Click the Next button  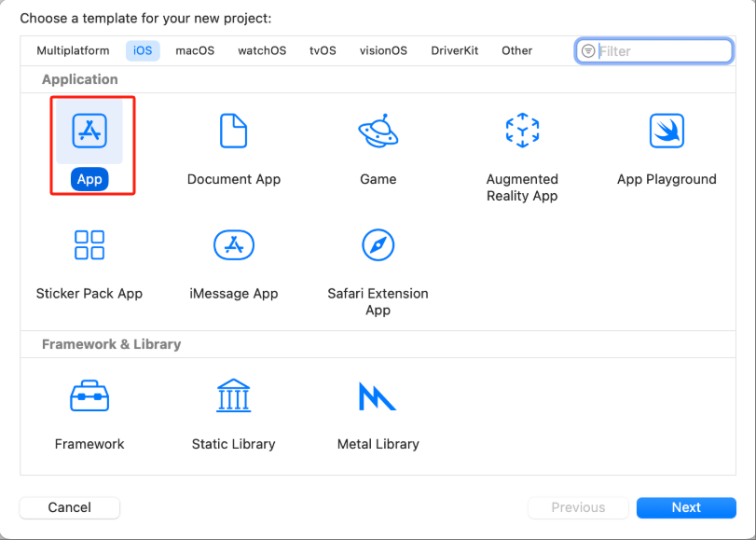coord(686,507)
